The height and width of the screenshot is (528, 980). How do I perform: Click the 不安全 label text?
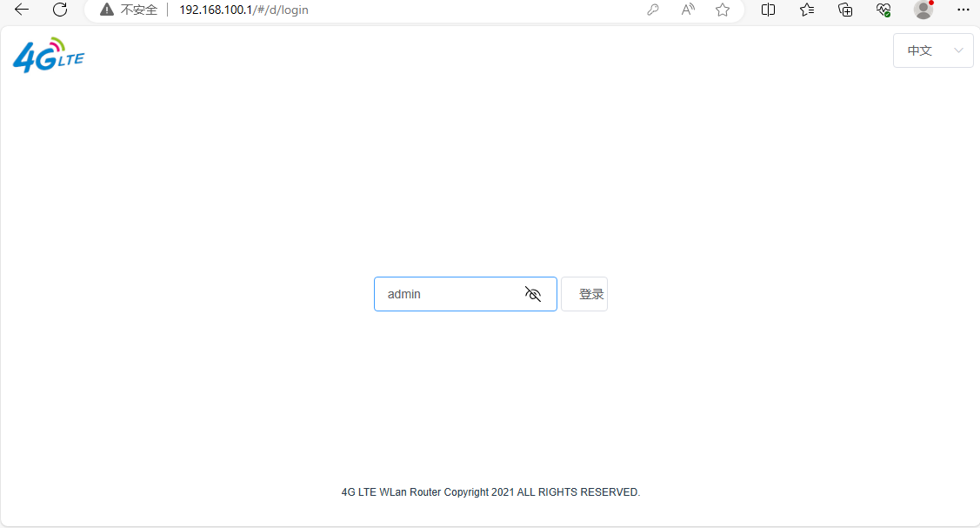pos(139,10)
